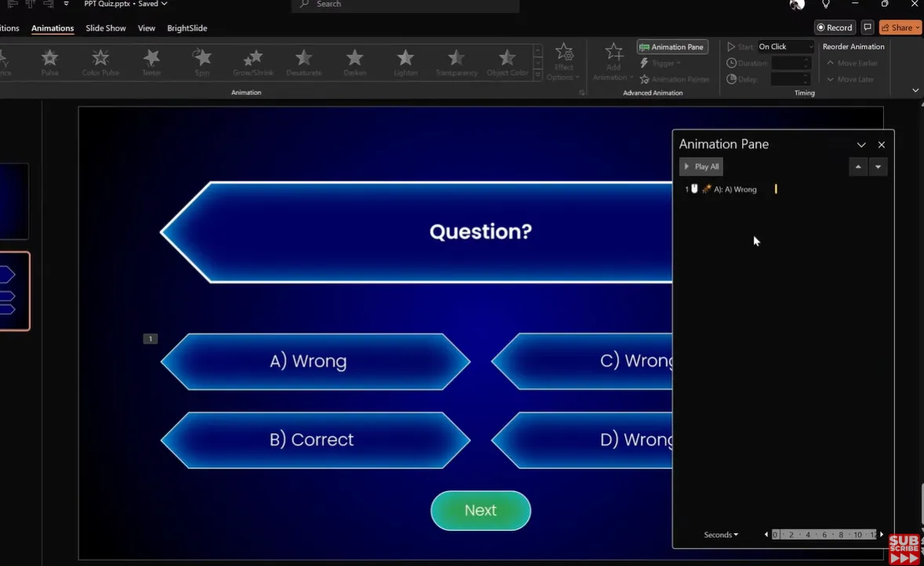Select the Spin animation effect
Screen dimensions: 924x566
(202, 62)
